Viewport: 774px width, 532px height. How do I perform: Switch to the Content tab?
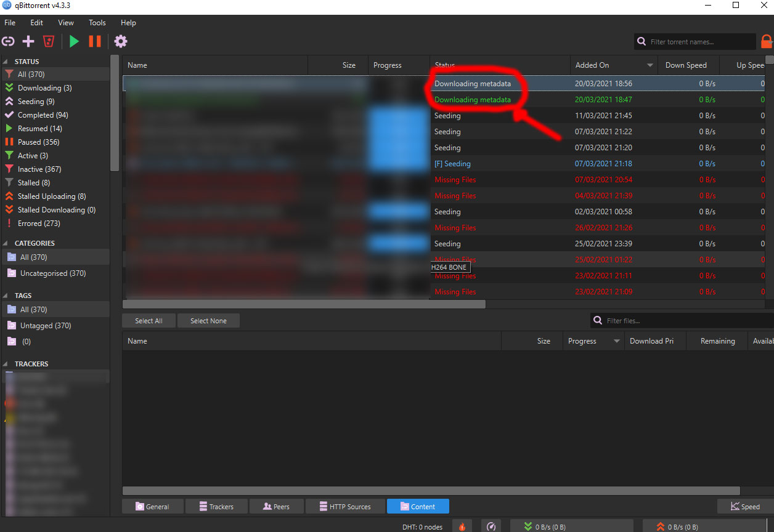coord(418,506)
